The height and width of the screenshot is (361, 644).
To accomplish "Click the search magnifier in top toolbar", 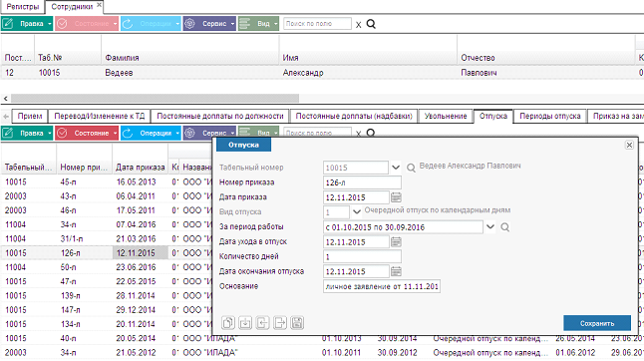I will point(371,24).
